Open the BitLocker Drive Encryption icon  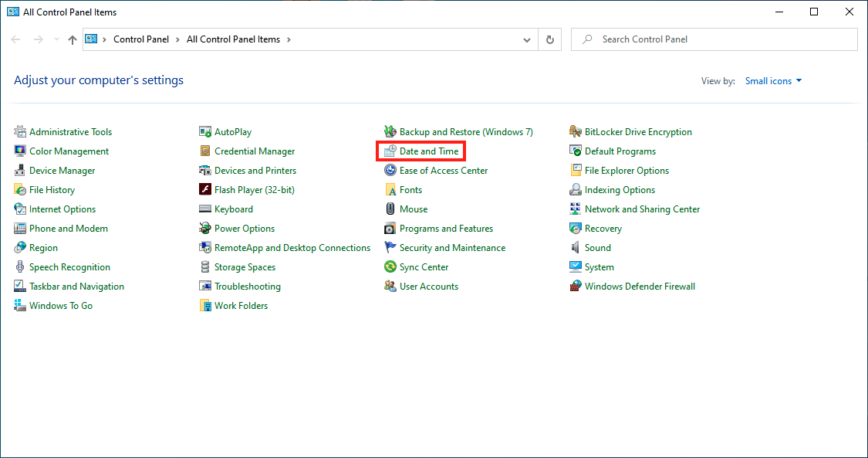pos(576,132)
